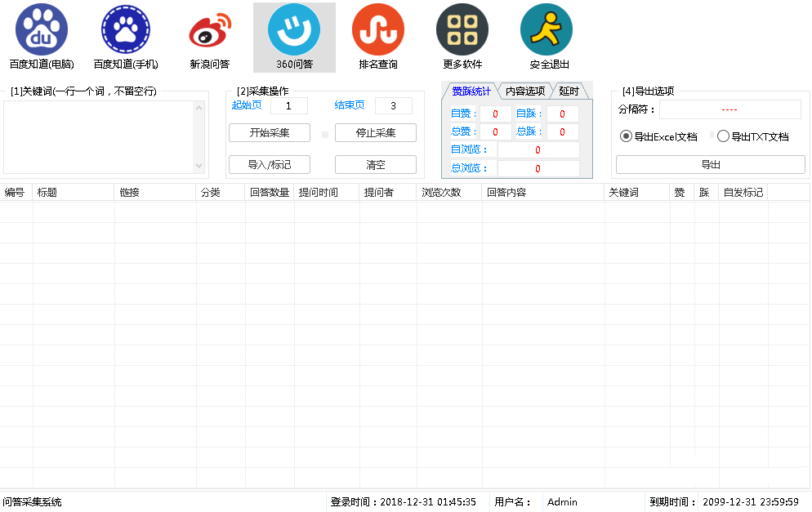Sort by the 标题 column header
This screenshot has width=812, height=512.
[x=73, y=193]
